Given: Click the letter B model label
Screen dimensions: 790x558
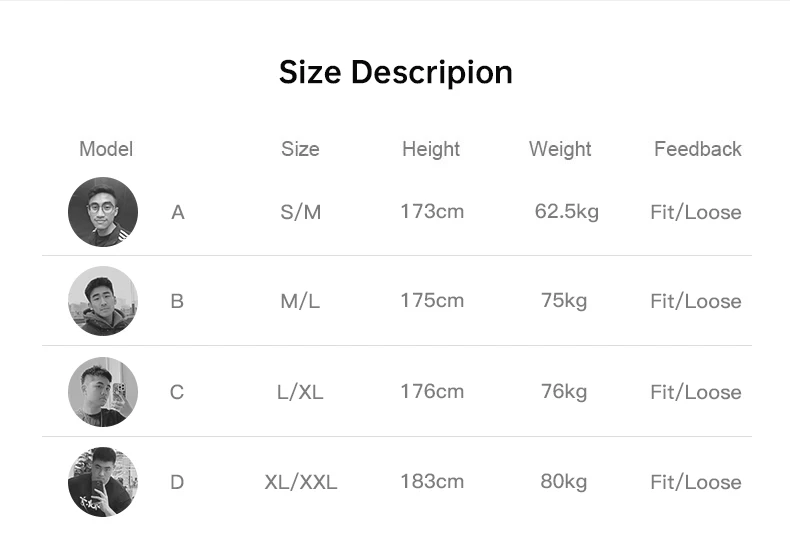Looking at the screenshot, I should (x=177, y=301).
